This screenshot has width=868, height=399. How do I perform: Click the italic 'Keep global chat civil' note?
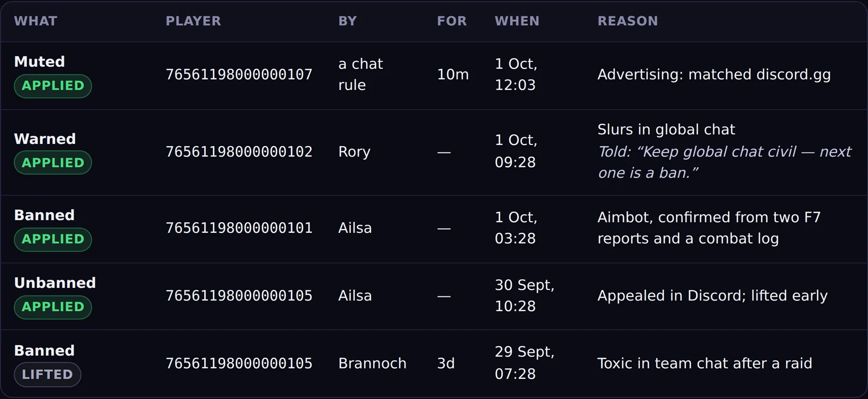click(725, 162)
